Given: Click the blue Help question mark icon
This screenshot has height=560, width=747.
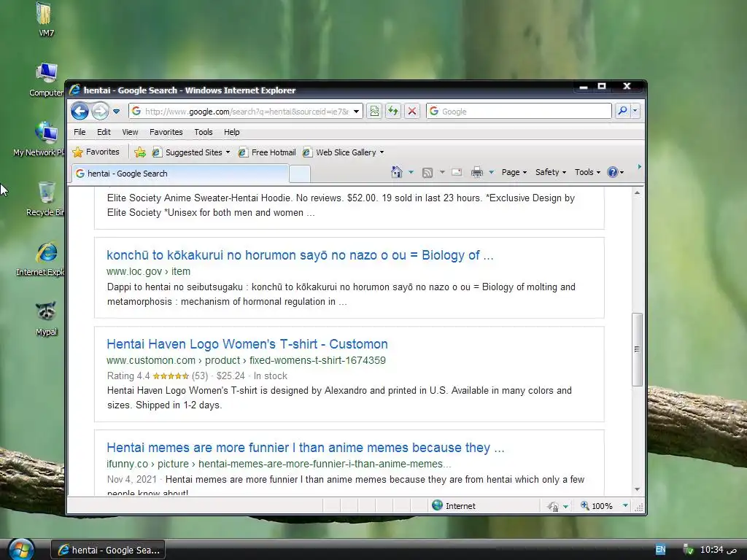Looking at the screenshot, I should point(613,172).
